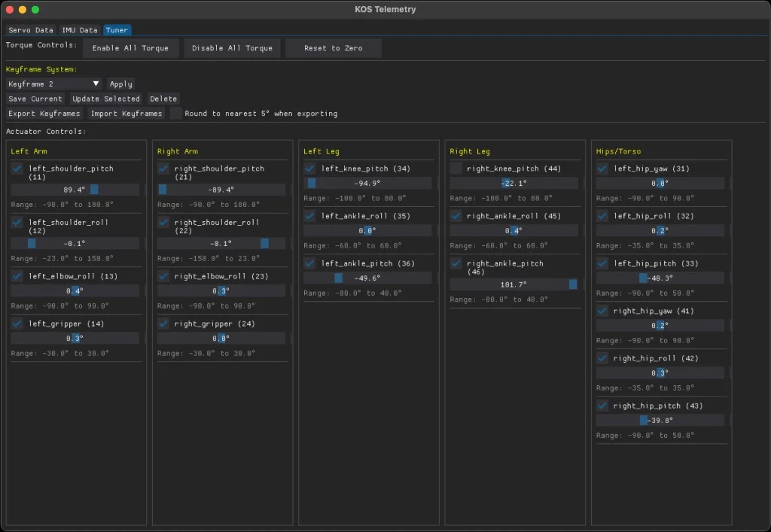Toggle right_ankle_pitch (46) checkbox
Viewport: 771px width, 532px height.
(x=456, y=263)
